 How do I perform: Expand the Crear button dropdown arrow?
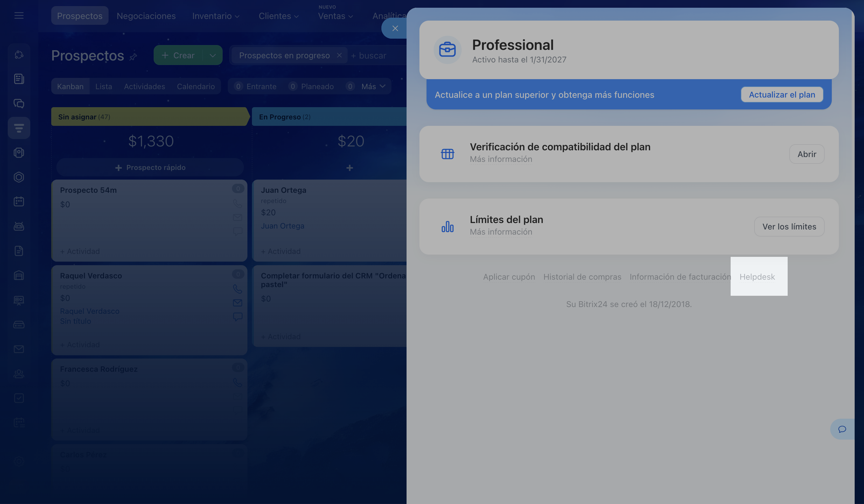click(x=213, y=55)
